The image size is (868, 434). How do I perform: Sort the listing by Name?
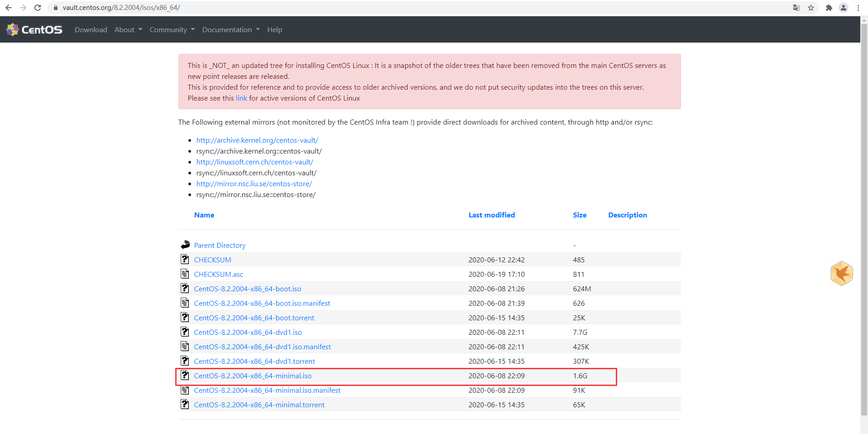(x=204, y=215)
